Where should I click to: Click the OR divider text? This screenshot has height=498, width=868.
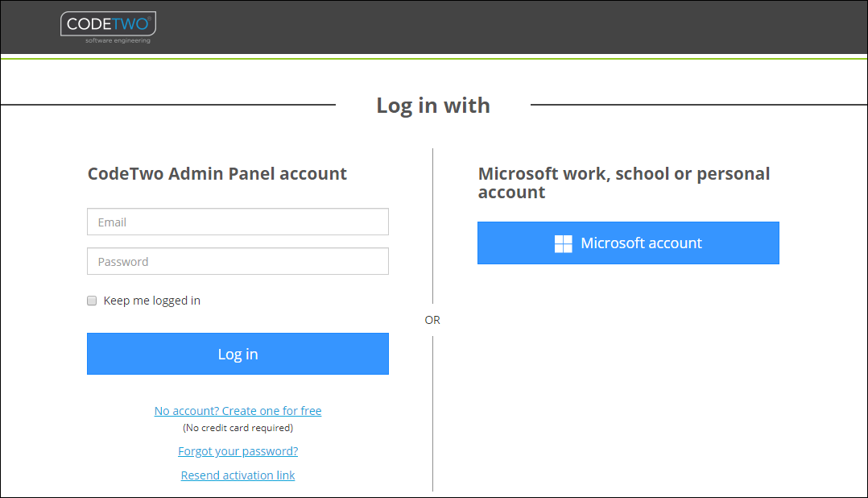pos(432,319)
